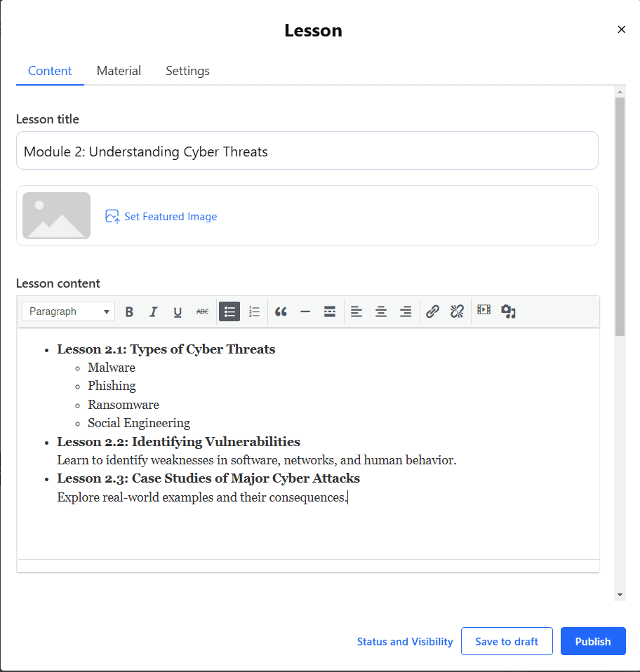Insert a blockquote
The width and height of the screenshot is (640, 672).
(281, 311)
